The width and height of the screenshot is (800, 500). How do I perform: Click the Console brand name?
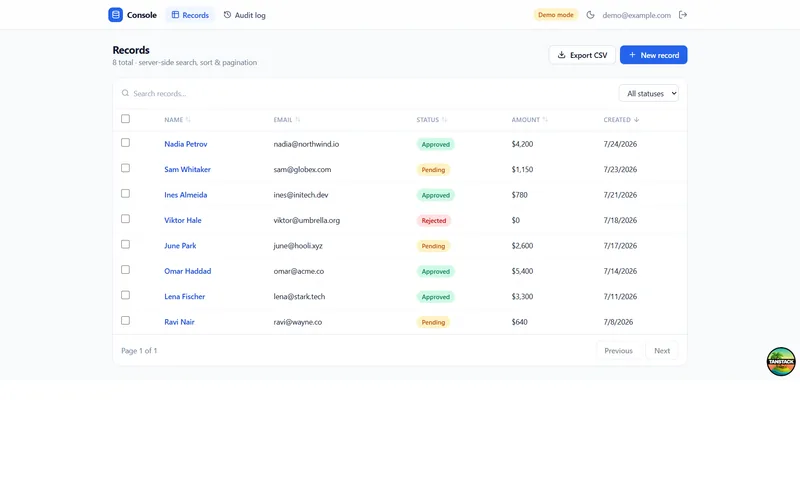142,15
